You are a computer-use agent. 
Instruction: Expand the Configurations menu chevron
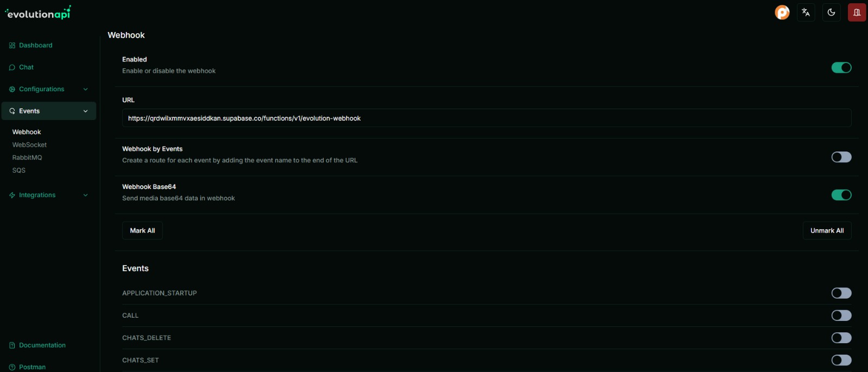tap(85, 89)
